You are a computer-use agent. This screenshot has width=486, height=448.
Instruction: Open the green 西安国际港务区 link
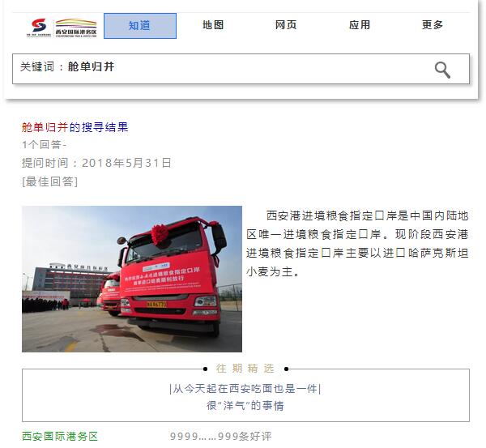(x=60, y=436)
